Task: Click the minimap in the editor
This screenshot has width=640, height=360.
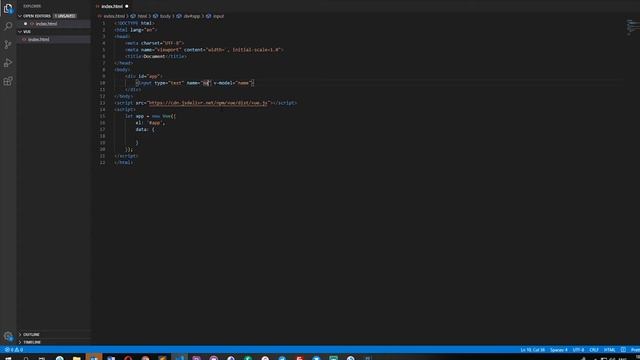Action: coord(633,27)
